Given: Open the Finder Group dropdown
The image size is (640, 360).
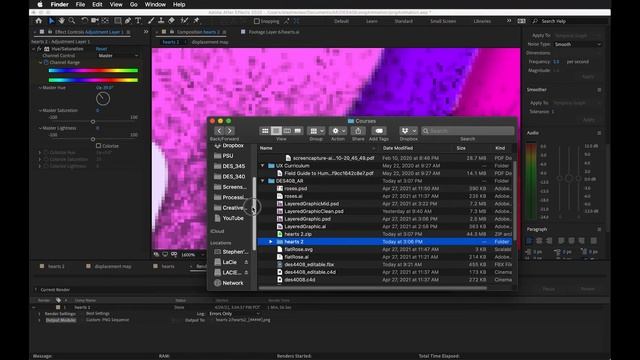Looking at the screenshot, I should (316, 131).
